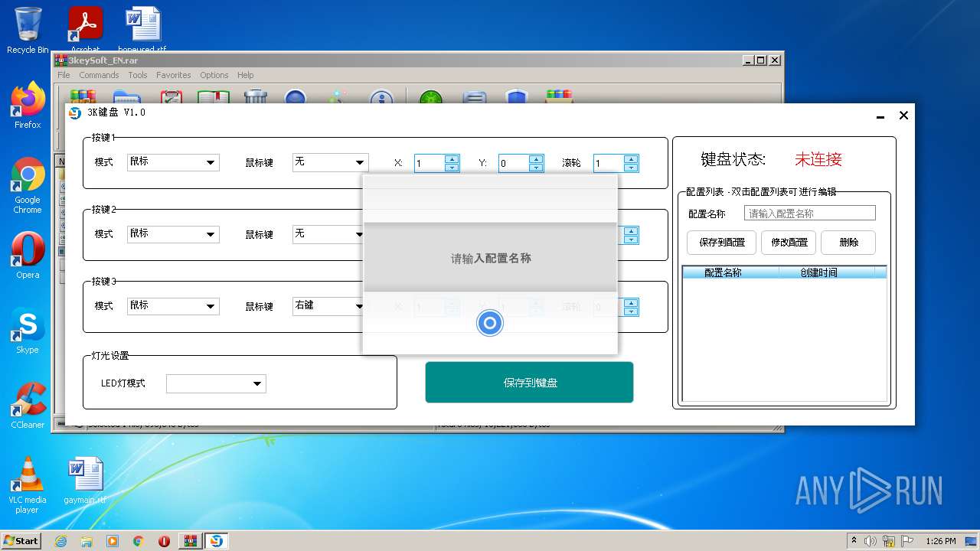Select the gaymain.rtf desktop file
The width and height of the screenshot is (980, 551).
[85, 481]
